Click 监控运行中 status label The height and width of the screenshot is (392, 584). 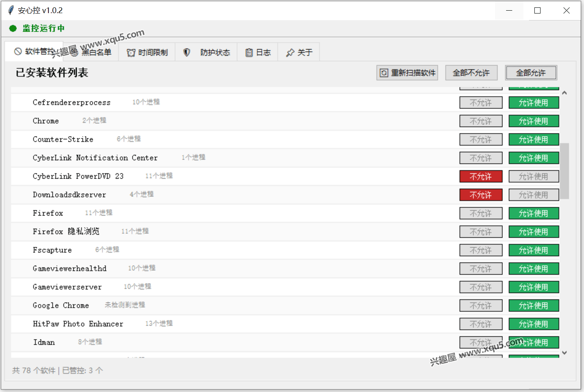coord(43,28)
